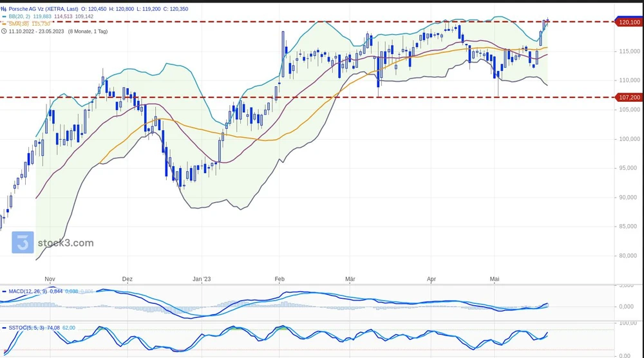Click the clock icon beside the date range
644x358 pixels.
point(4,30)
